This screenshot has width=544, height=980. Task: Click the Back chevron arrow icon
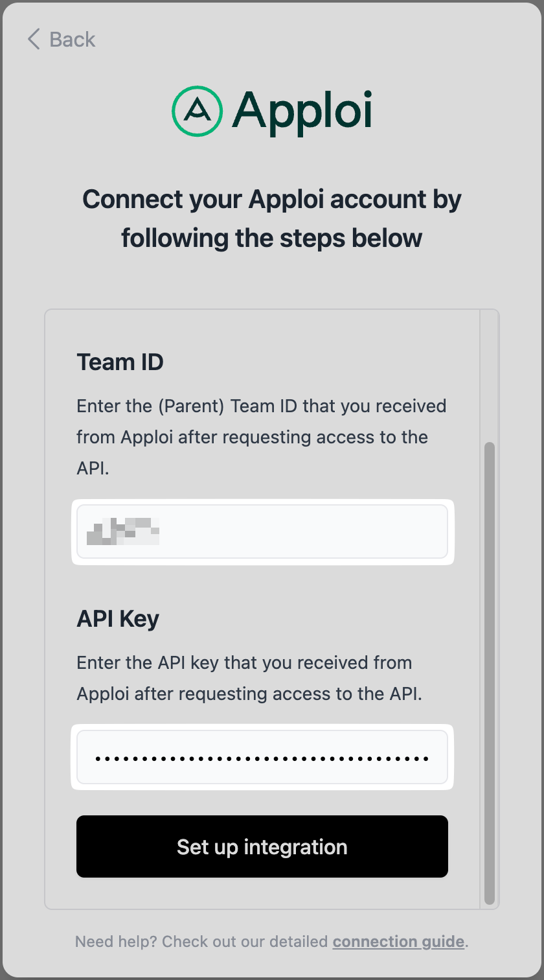click(34, 39)
